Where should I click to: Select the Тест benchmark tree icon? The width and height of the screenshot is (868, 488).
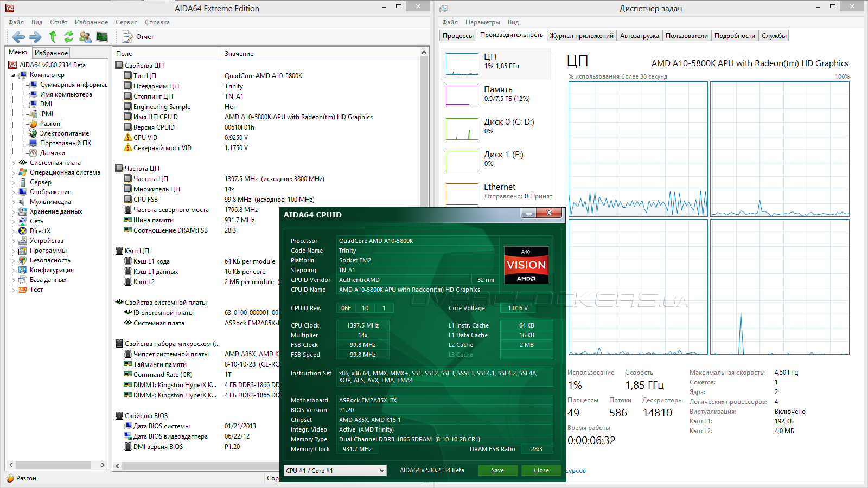[23, 290]
